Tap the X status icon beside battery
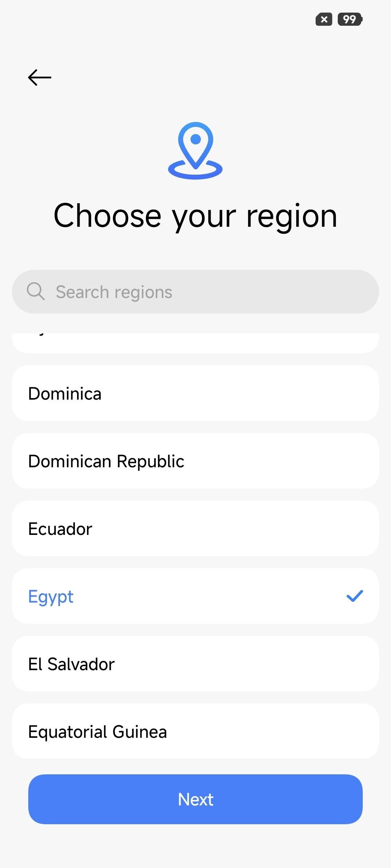This screenshot has width=391, height=868. click(324, 19)
